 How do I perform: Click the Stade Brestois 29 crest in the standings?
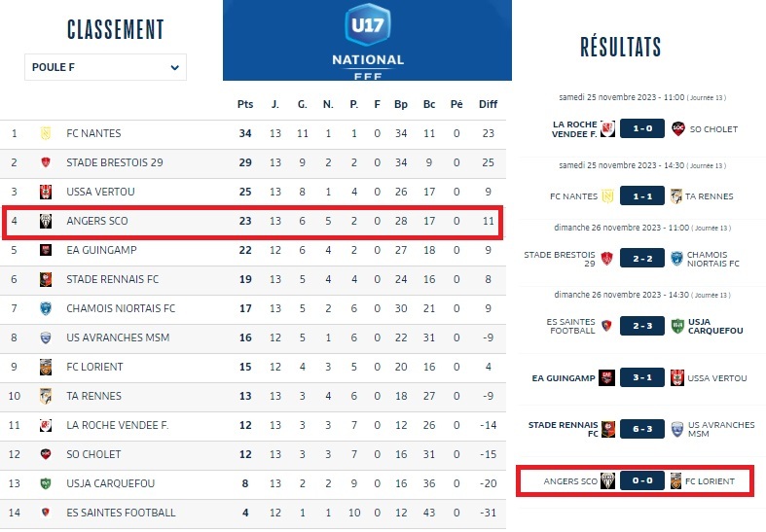coord(45,162)
